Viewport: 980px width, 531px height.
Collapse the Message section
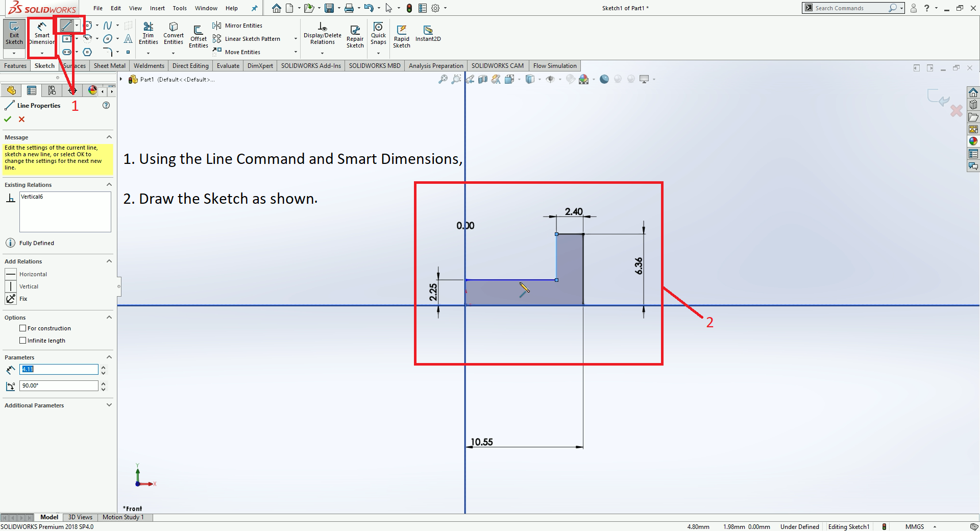[109, 137]
